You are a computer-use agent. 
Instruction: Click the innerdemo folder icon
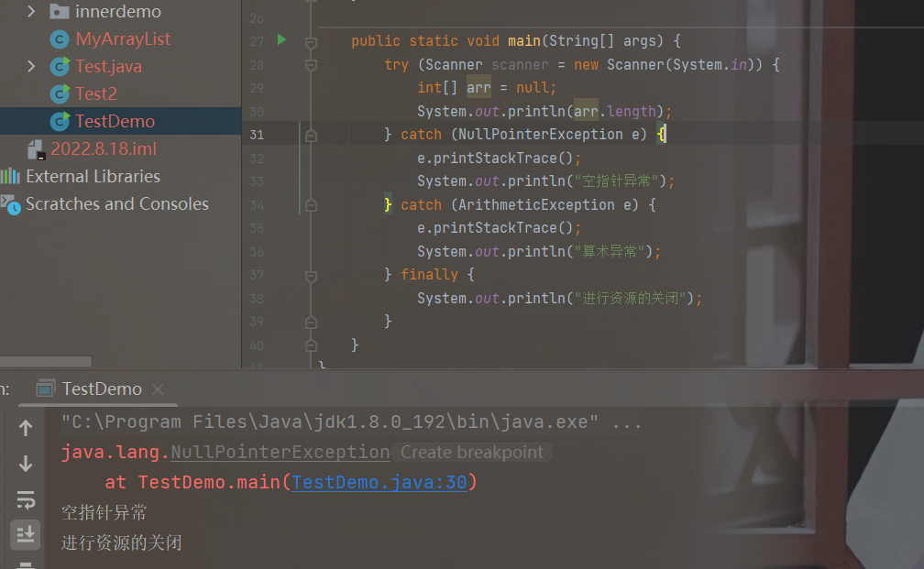point(59,11)
